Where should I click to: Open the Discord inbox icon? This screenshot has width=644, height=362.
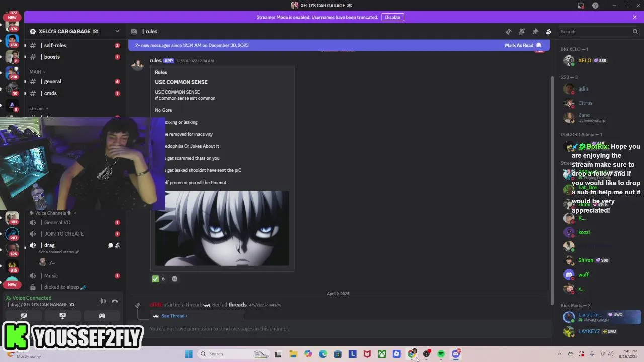click(581, 6)
